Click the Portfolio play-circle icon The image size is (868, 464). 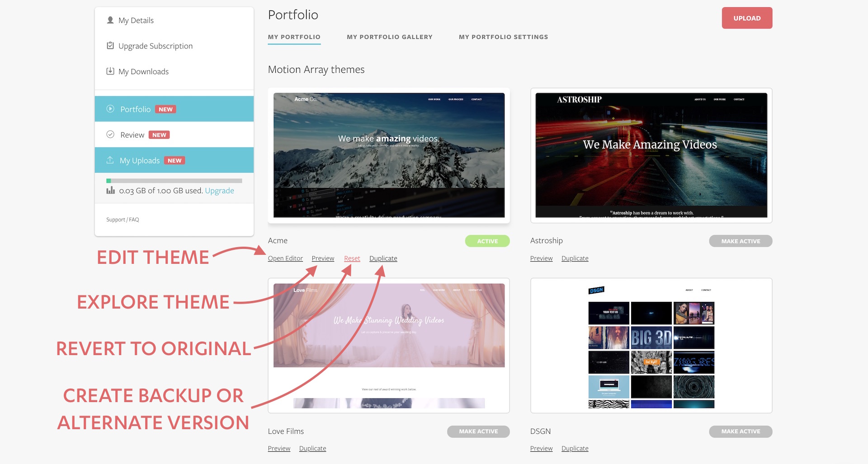click(110, 109)
